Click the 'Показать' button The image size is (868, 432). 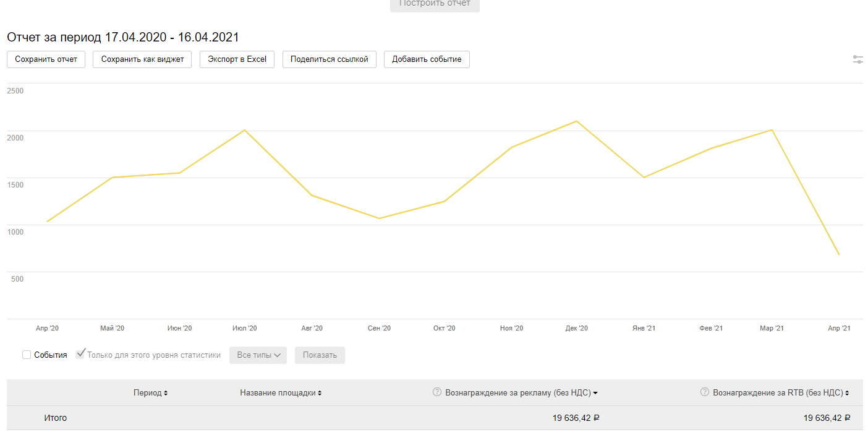click(320, 355)
